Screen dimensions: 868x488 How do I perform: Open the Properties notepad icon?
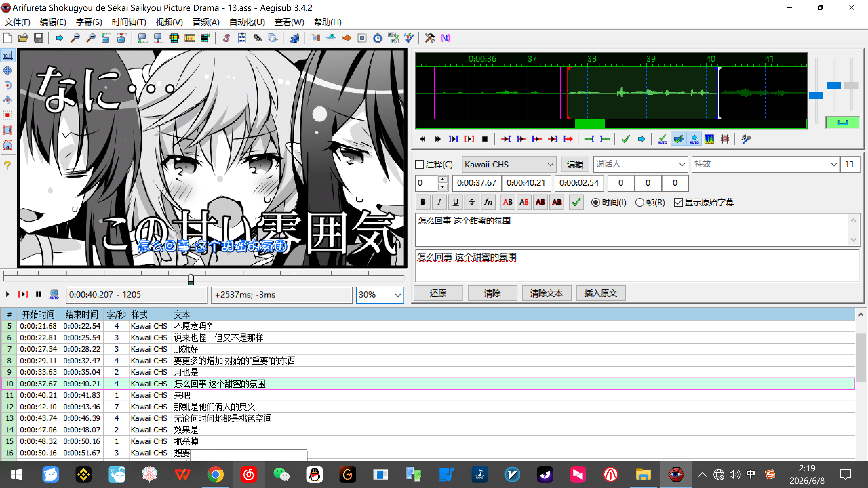242,38
